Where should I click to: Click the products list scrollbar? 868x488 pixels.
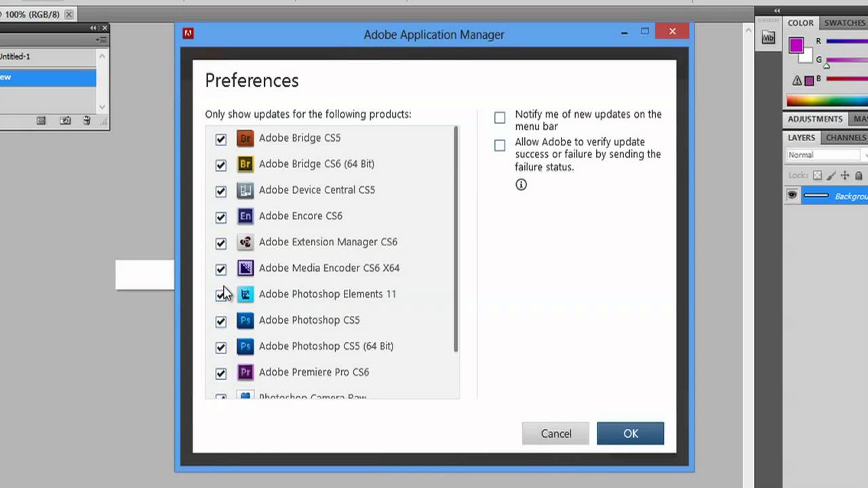point(456,239)
